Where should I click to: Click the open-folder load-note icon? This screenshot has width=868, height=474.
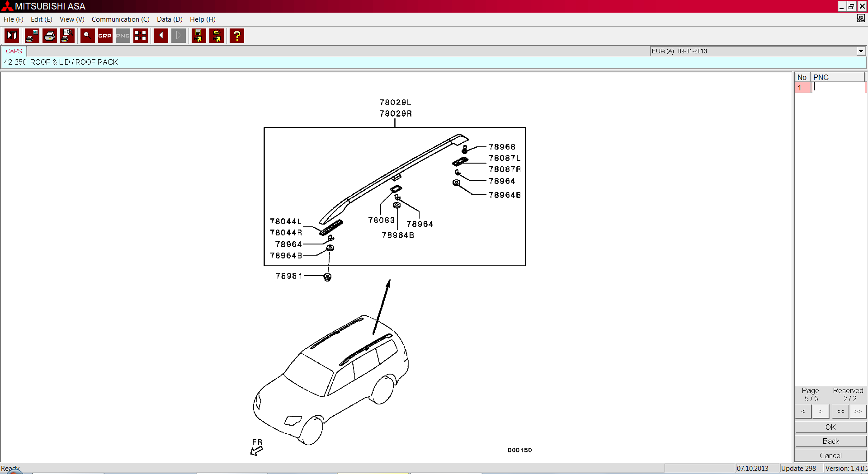(217, 36)
